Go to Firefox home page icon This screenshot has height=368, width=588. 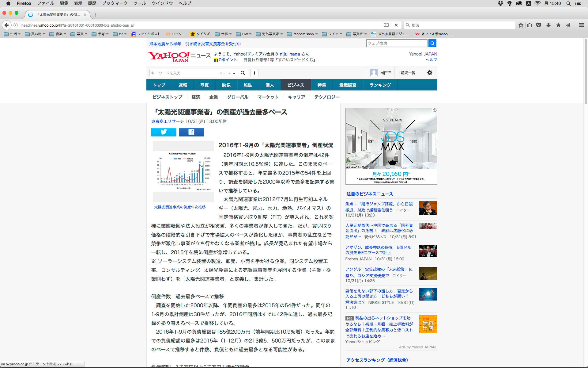click(558, 25)
